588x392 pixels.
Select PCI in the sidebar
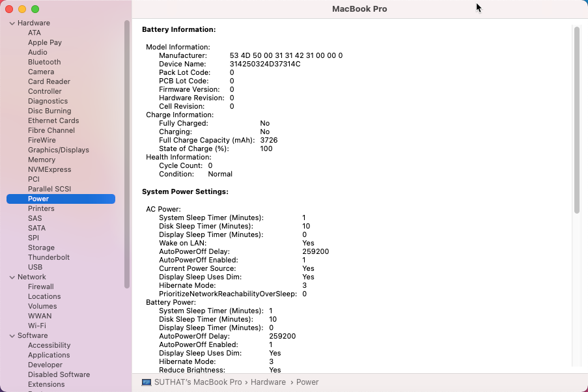coord(33,179)
